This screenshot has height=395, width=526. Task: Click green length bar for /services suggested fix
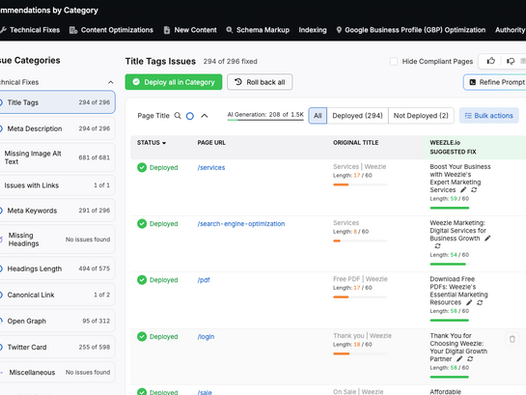click(450, 208)
